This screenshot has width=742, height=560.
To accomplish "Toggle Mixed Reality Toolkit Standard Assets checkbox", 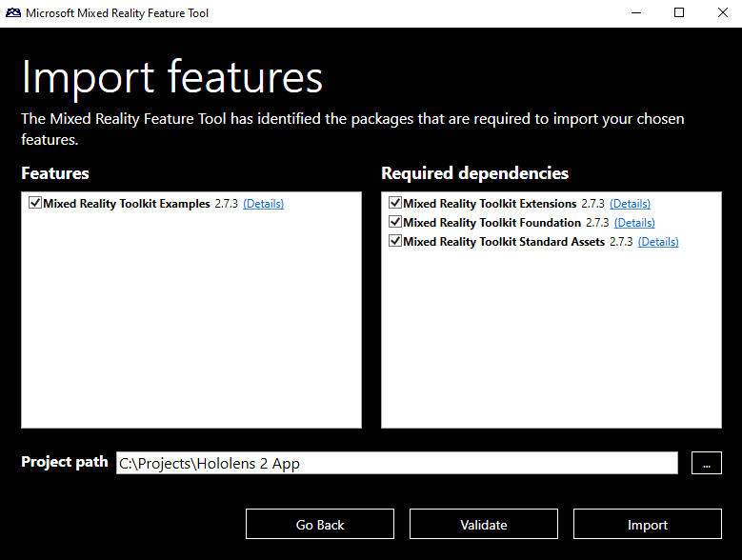I will coord(395,241).
